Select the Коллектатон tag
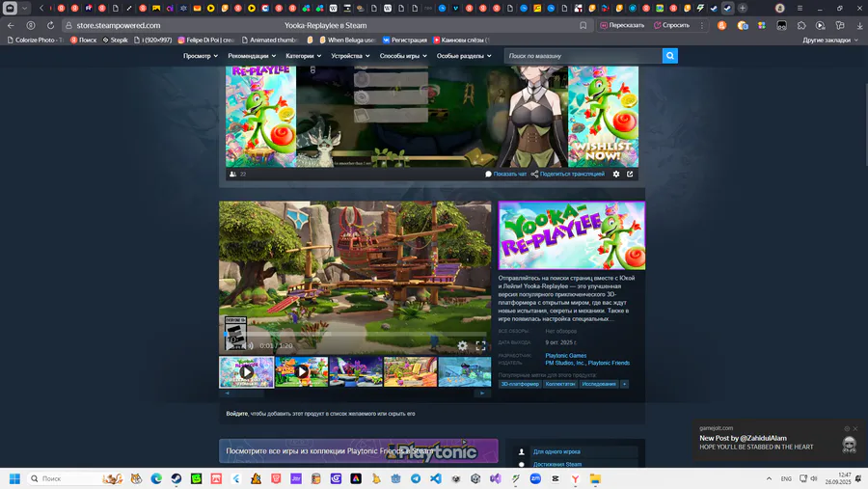The image size is (868, 489). click(560, 384)
